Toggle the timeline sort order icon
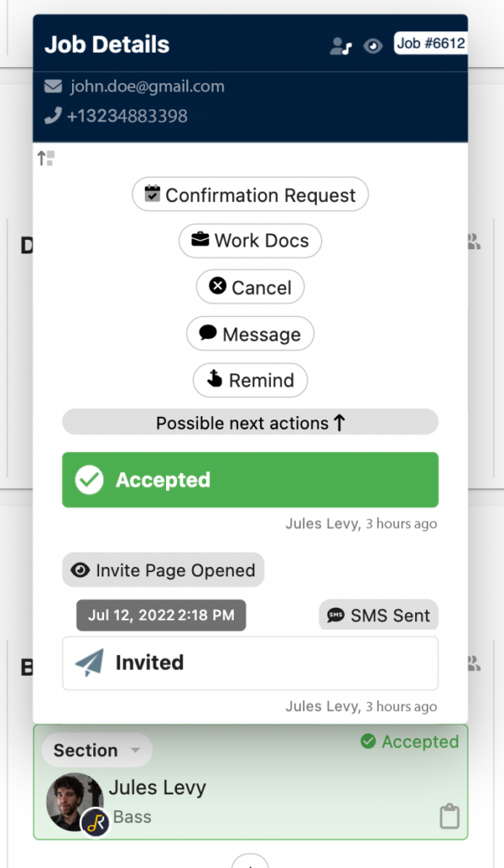 coord(46,159)
